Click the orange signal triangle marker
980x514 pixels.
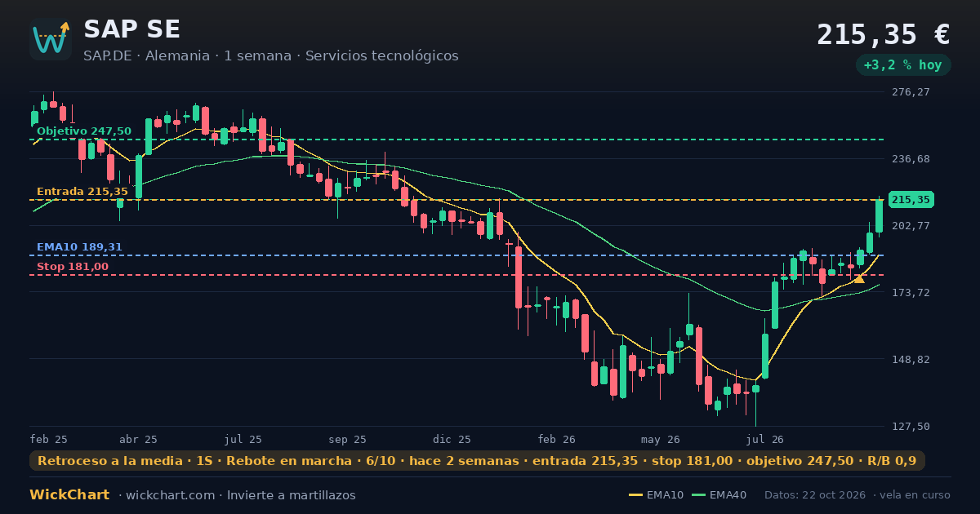(859, 279)
